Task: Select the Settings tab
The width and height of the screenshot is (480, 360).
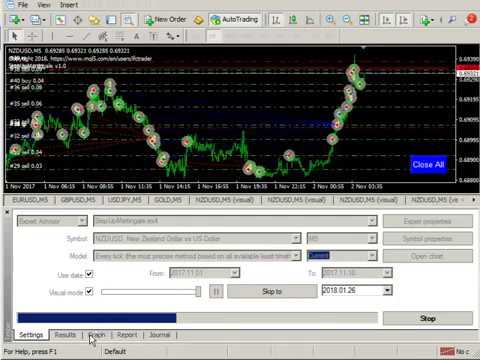Action: click(31, 335)
